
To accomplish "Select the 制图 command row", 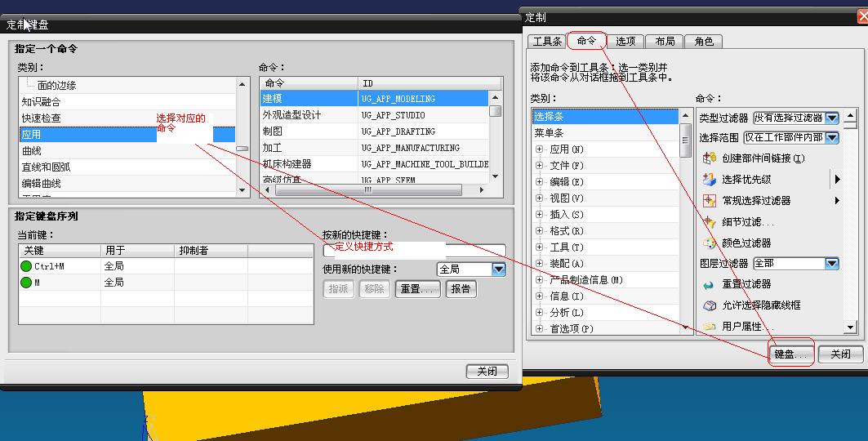I will coord(375,131).
